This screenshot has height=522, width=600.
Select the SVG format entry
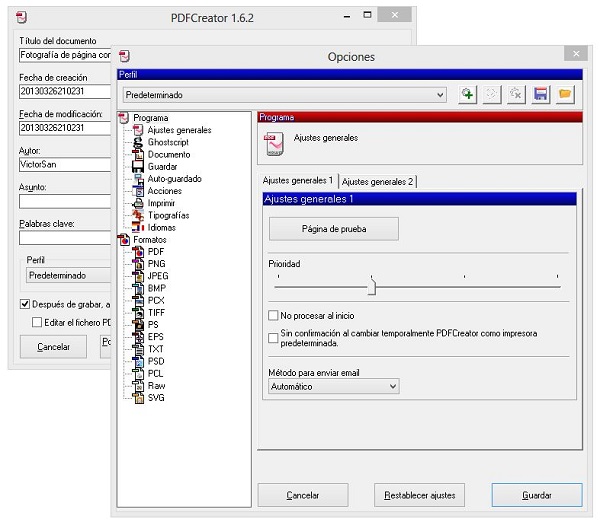pyautogui.click(x=156, y=397)
